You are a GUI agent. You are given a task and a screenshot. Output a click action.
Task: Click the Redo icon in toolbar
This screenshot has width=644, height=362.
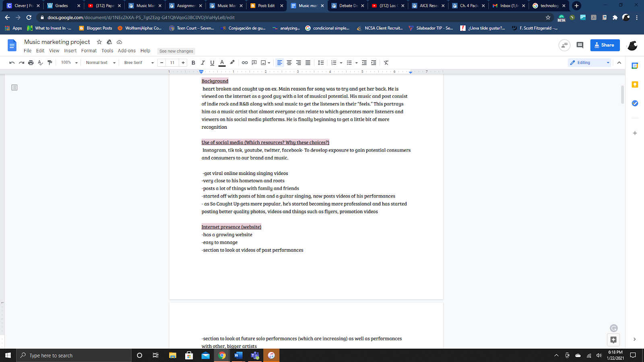21,63
